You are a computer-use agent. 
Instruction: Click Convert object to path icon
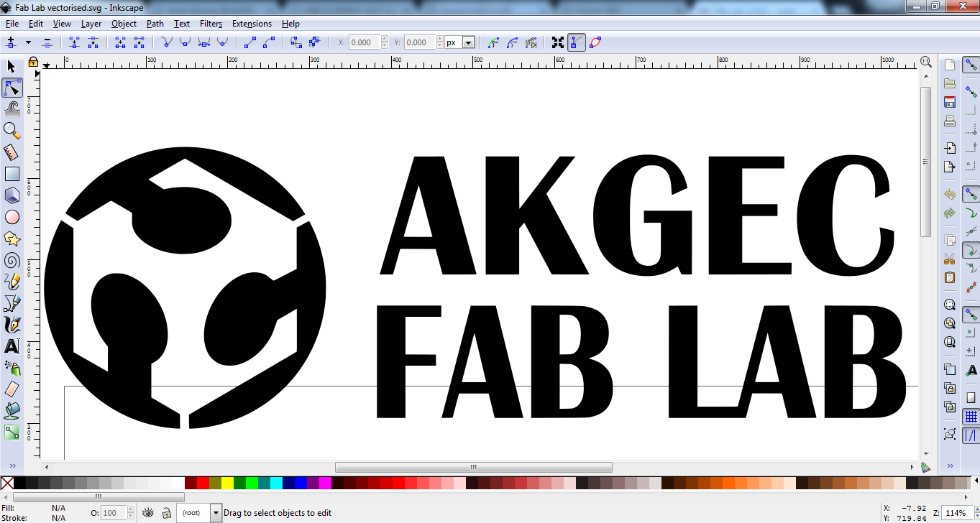coord(296,42)
